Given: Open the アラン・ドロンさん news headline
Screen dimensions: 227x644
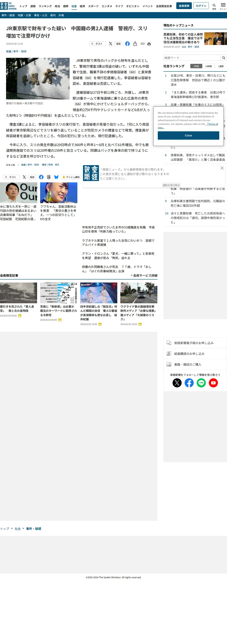Looking at the screenshot, I should coord(118,256).
